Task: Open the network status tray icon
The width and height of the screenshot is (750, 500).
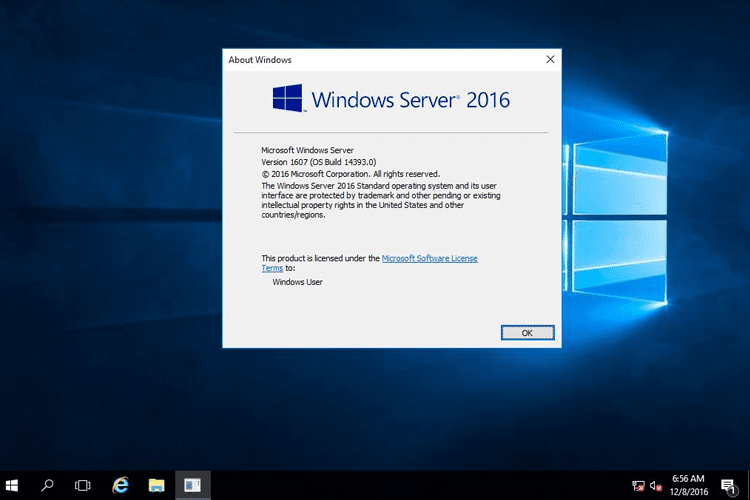Action: pyautogui.click(x=638, y=487)
